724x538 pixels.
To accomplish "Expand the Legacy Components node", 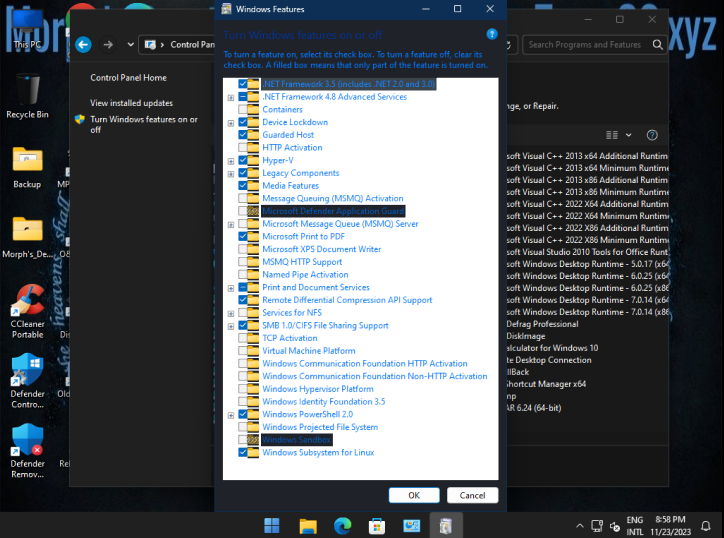I will tap(231, 174).
